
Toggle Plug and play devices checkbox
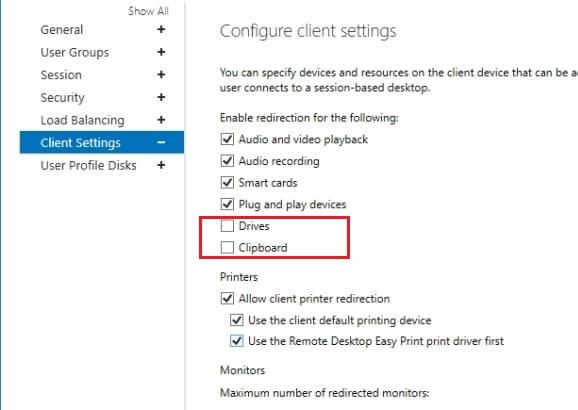click(227, 204)
